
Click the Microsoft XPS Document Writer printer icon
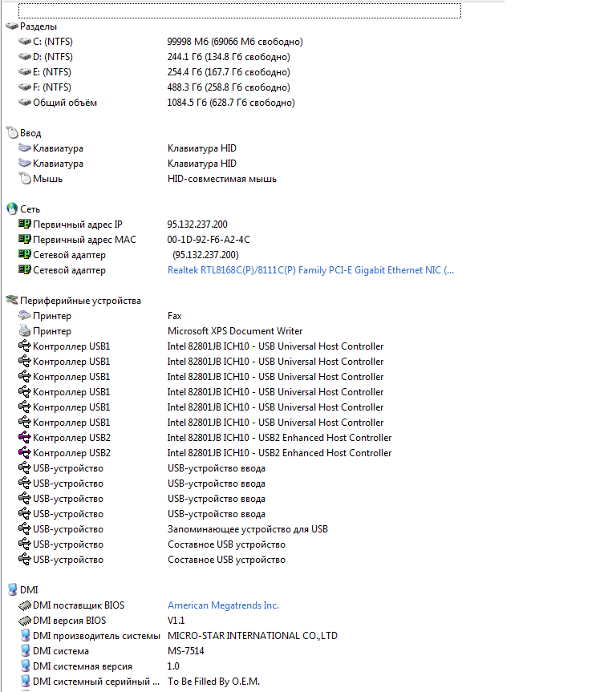pos(25,330)
